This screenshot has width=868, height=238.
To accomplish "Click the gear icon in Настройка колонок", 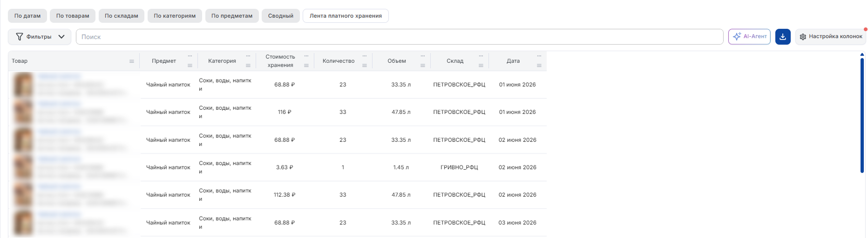I will point(803,37).
